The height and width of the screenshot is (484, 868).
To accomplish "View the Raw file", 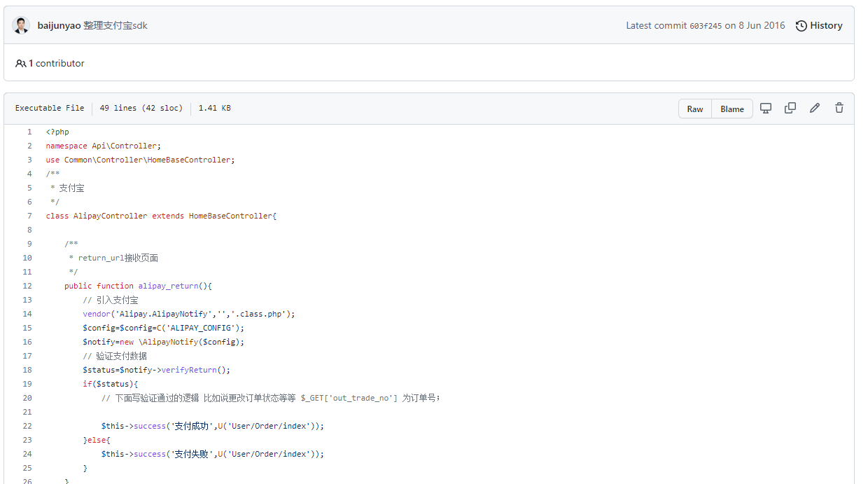I will [695, 109].
